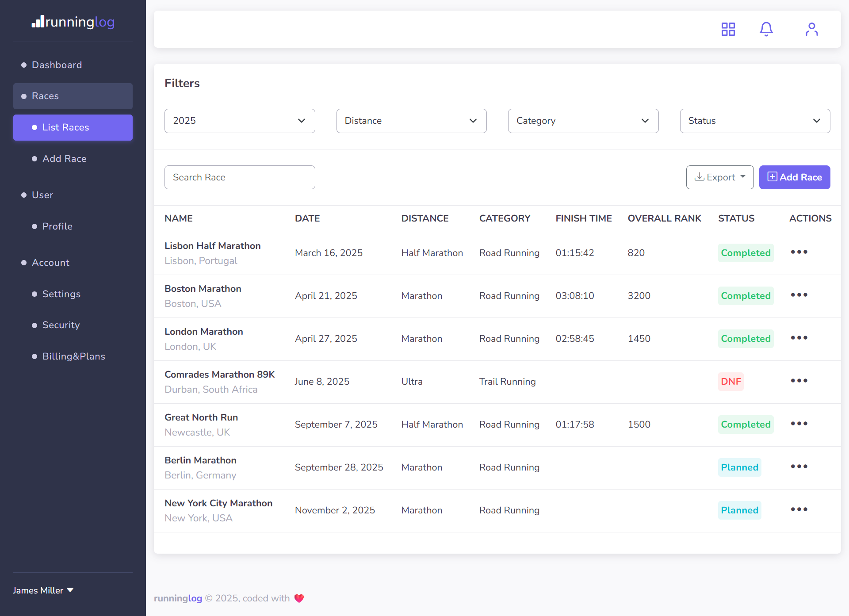Expand the Category filter dropdown

pos(583,121)
